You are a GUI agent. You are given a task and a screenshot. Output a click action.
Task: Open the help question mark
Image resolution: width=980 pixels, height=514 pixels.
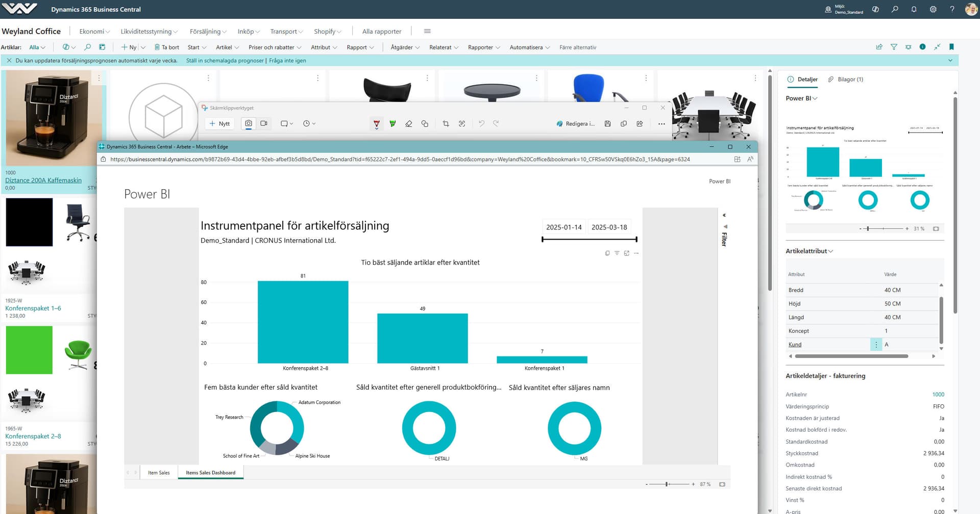[952, 9]
